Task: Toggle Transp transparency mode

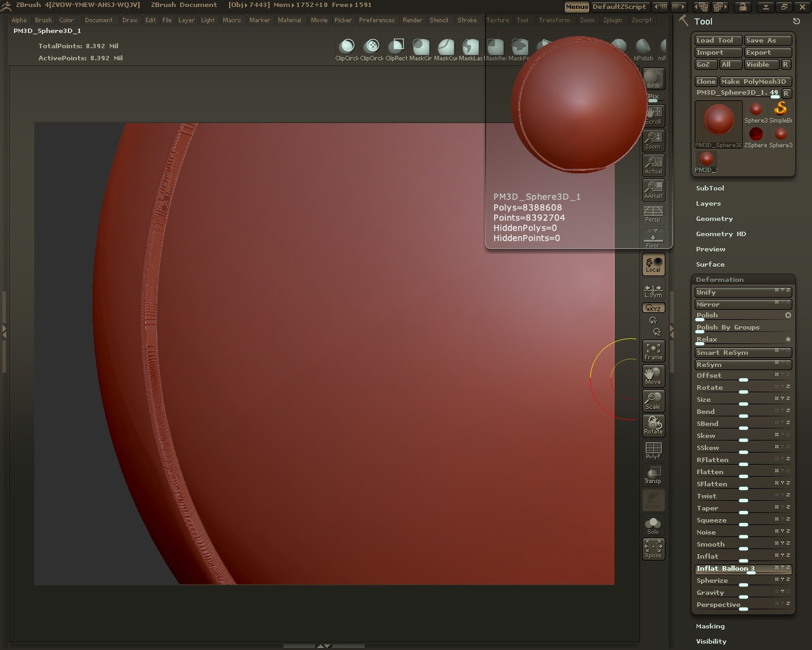Action: (x=653, y=475)
